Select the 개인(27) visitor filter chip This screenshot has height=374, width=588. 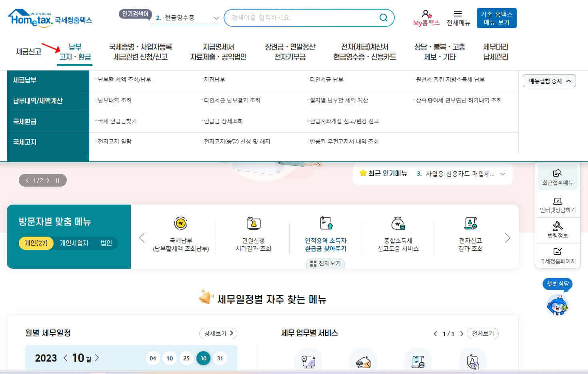coord(36,243)
